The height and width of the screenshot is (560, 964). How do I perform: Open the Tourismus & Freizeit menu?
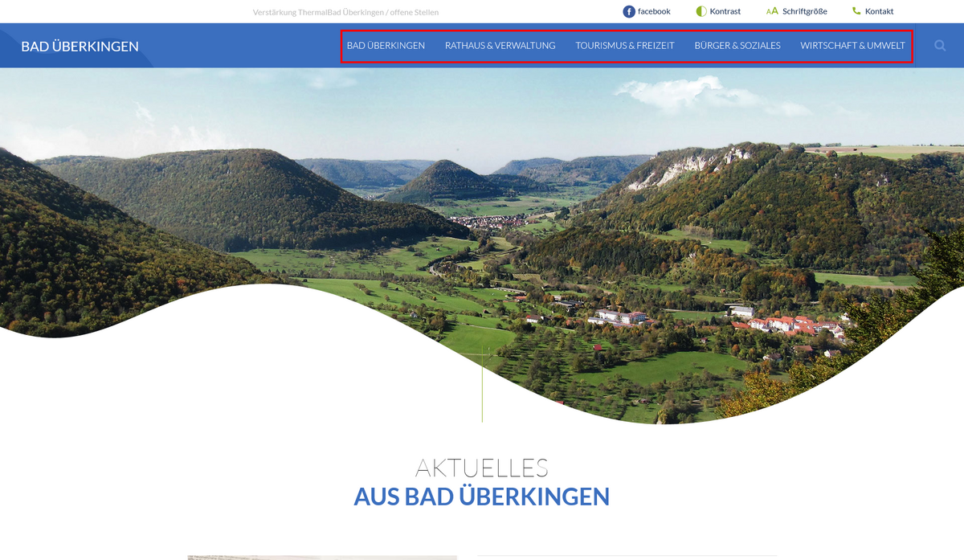[625, 46]
